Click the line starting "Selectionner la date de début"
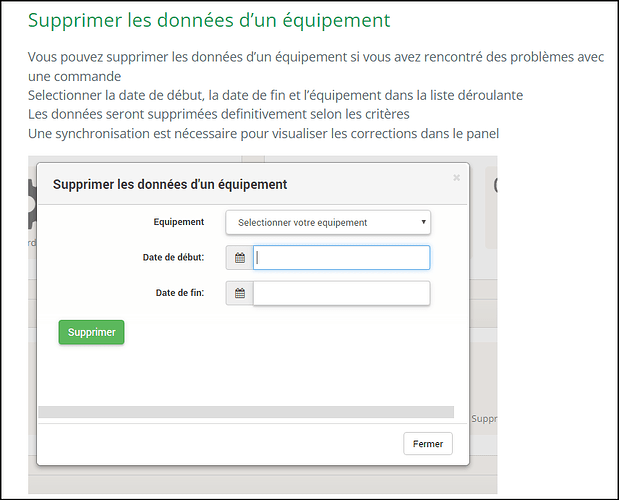This screenshot has width=619, height=500. tap(275, 96)
